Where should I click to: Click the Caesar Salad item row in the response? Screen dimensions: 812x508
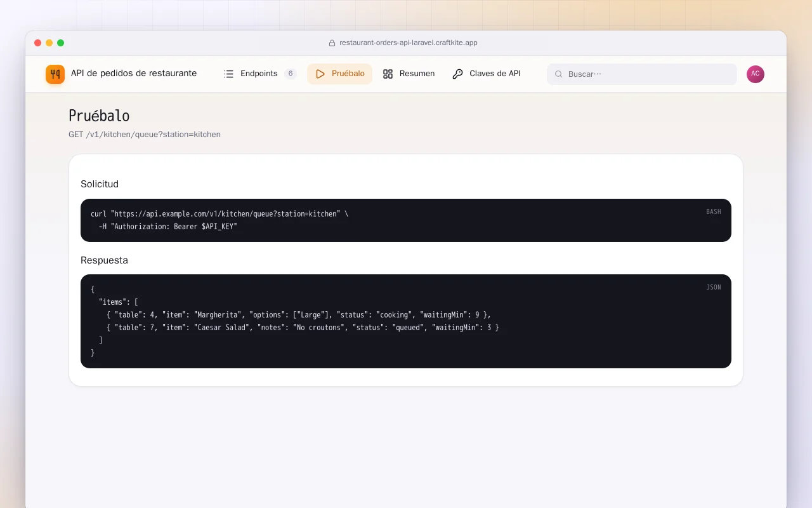(303, 328)
